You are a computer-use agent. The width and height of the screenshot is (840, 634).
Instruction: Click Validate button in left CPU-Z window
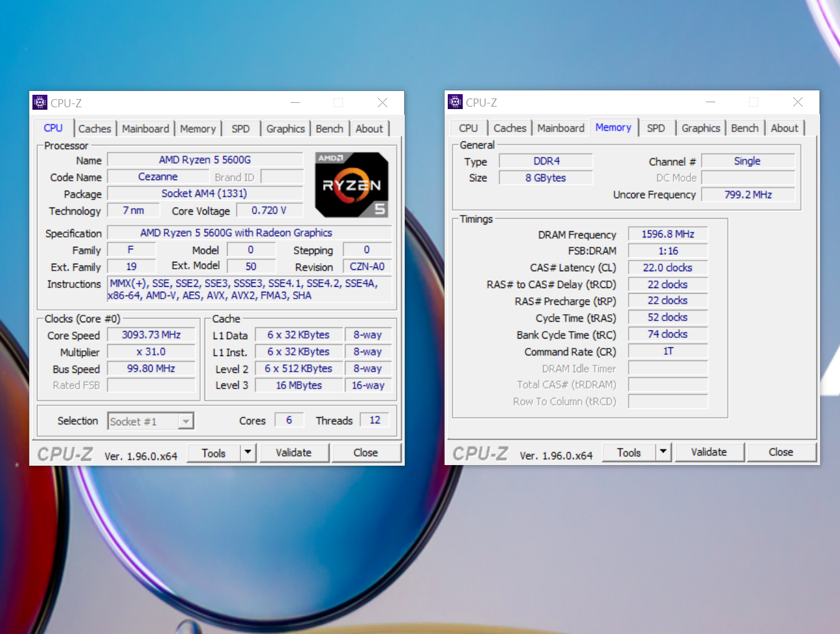(x=294, y=453)
